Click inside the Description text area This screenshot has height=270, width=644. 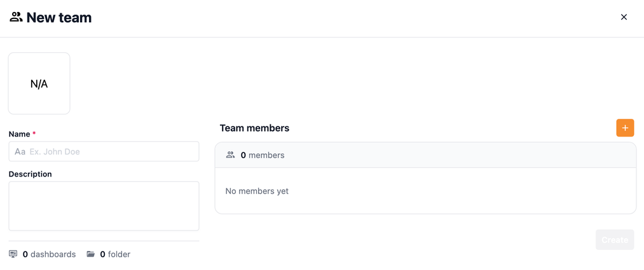coord(104,206)
